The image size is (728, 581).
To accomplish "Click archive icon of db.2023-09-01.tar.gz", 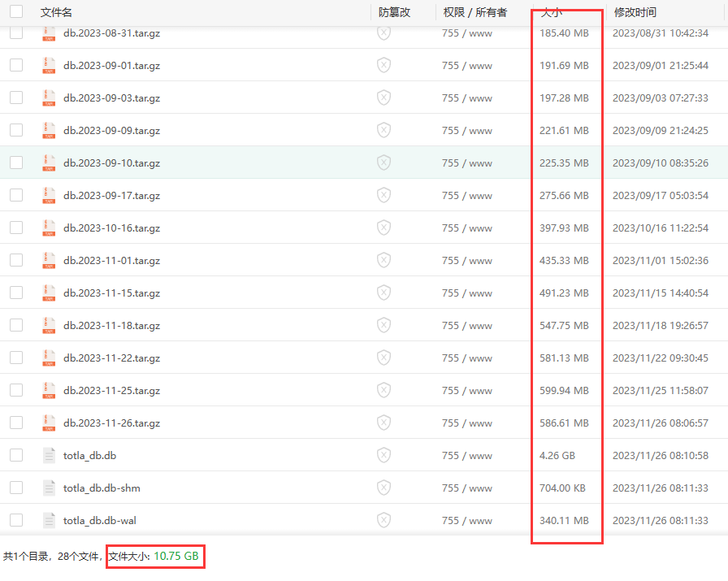I will [x=49, y=65].
